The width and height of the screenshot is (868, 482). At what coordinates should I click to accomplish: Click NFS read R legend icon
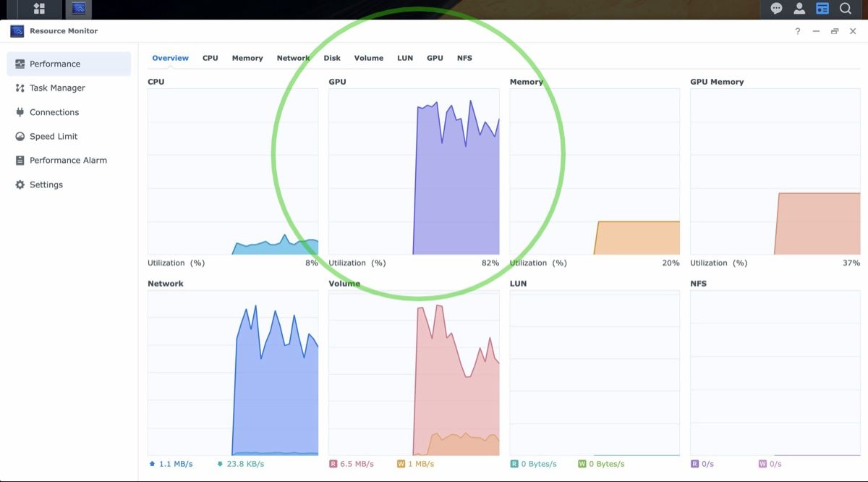click(x=694, y=464)
